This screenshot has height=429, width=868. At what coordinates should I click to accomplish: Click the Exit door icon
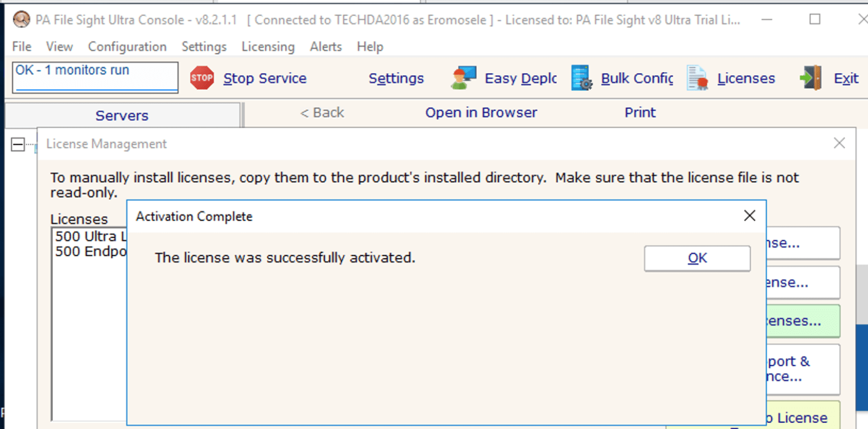[811, 78]
